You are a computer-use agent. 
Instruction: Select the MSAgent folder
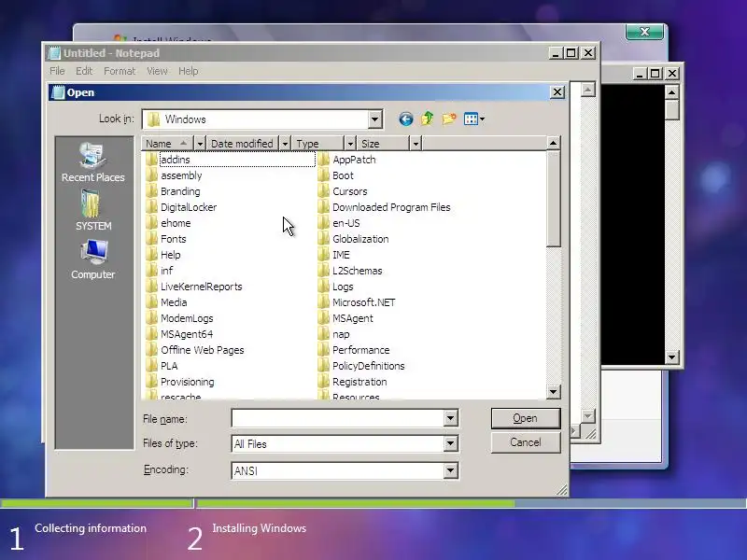point(345,318)
